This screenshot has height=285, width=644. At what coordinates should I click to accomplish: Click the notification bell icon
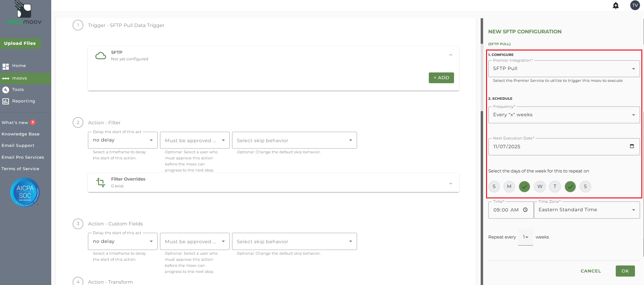pyautogui.click(x=616, y=5)
